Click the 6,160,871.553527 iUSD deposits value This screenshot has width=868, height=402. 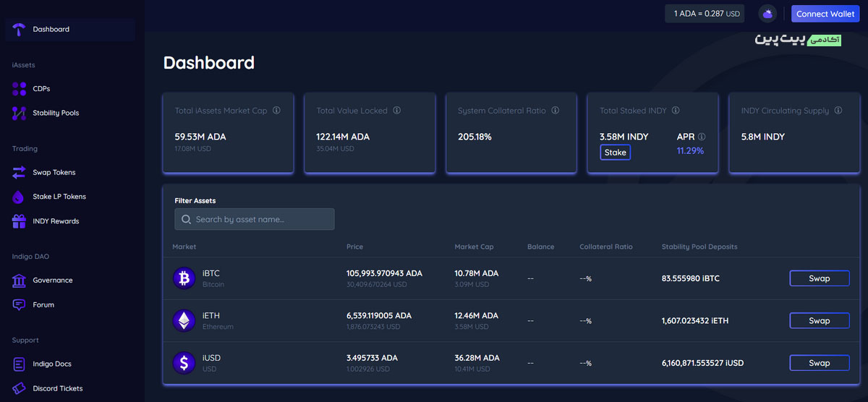[x=702, y=363]
